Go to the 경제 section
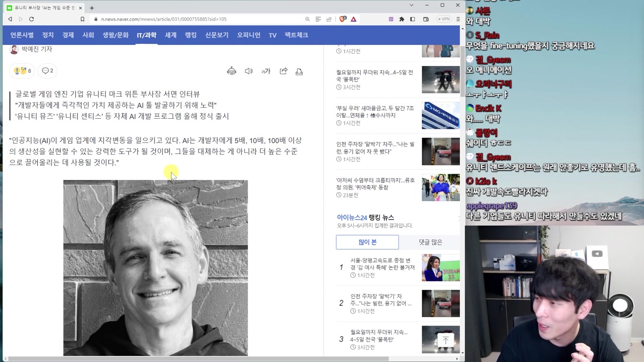Screen dimensions: 644x362 click(68, 35)
